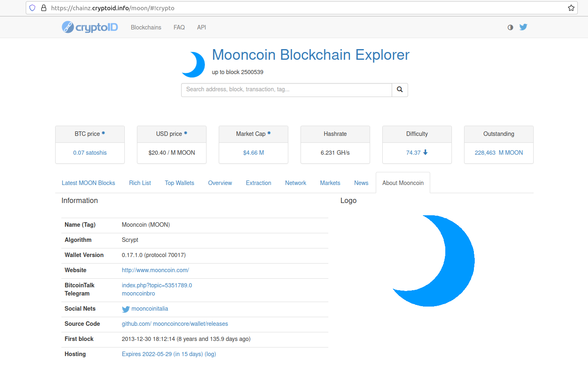Click the Mooncoin Blockchain Explorer title
The height and width of the screenshot is (379, 588).
tap(310, 55)
